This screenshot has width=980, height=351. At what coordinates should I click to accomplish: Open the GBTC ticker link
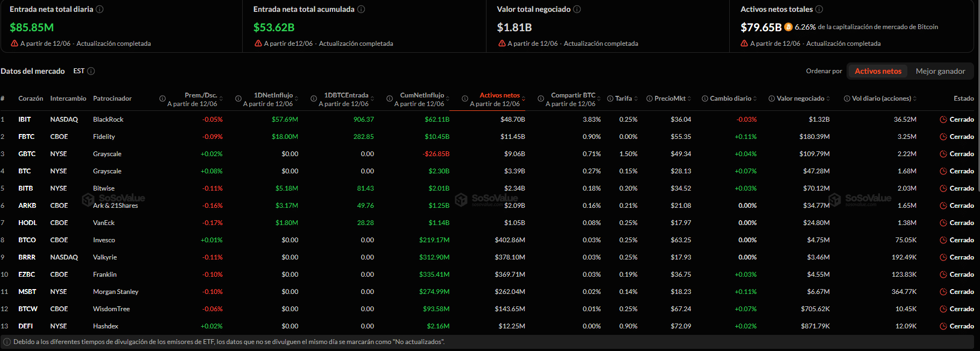[x=27, y=154]
